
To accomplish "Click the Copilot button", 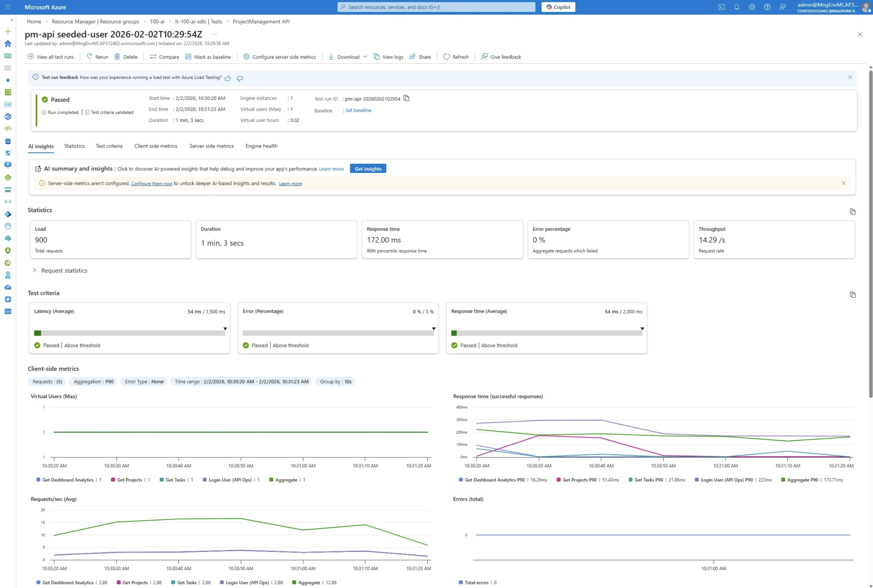I will click(x=558, y=7).
